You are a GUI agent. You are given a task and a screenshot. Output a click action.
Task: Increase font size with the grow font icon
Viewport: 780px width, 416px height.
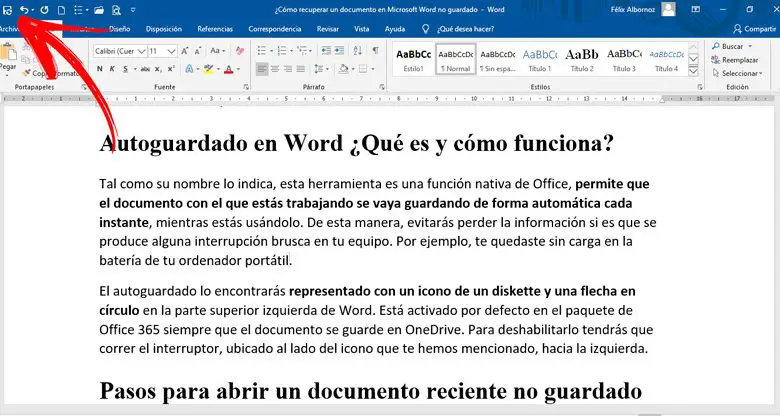click(x=185, y=51)
